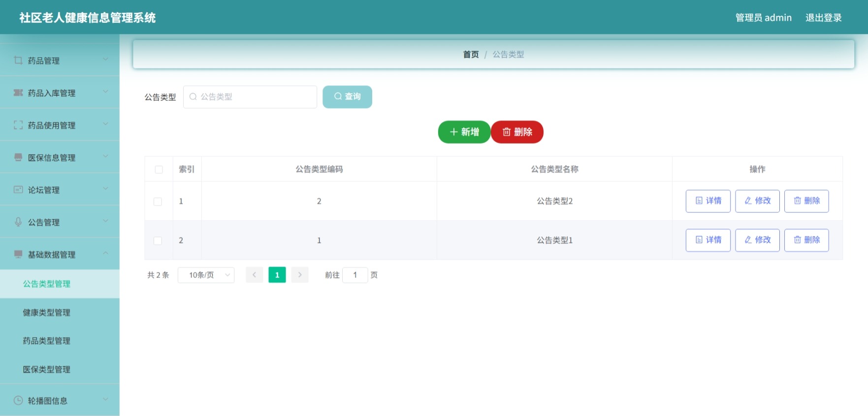The image size is (868, 416).
Task: Open the 10条/页 page size dropdown
Action: click(206, 275)
